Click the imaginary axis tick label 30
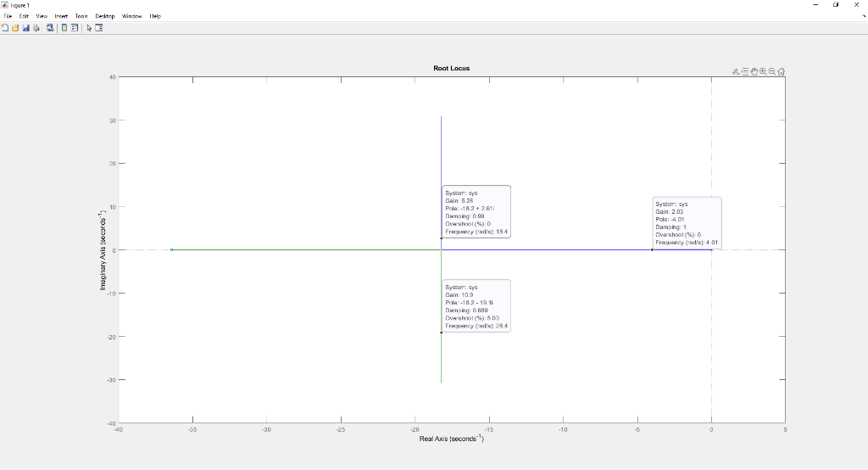Screen dimensions: 868x470 [x=113, y=120]
